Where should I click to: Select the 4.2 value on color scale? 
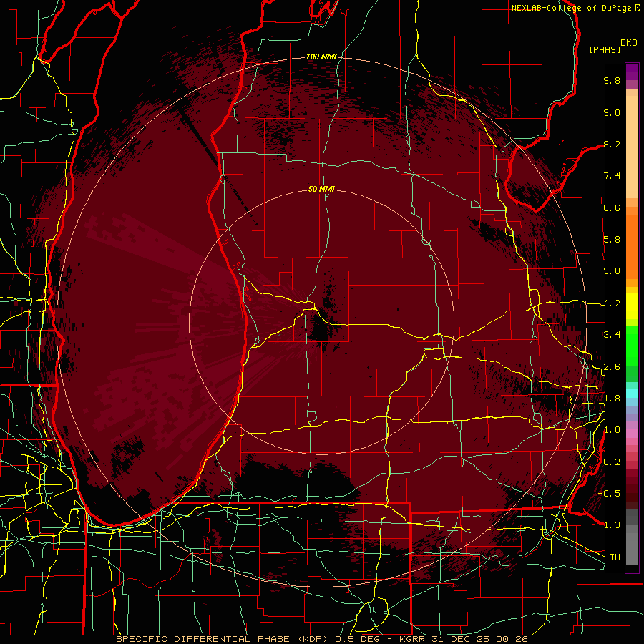coord(612,303)
